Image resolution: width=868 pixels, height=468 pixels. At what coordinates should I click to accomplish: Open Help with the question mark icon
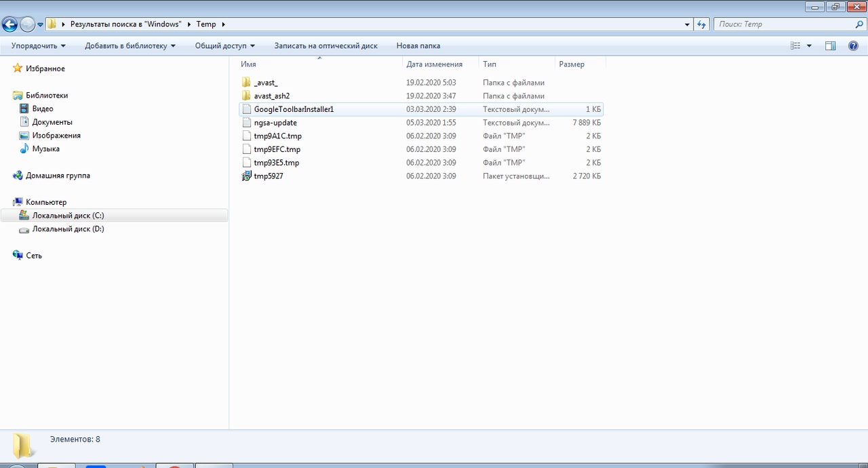pyautogui.click(x=854, y=45)
